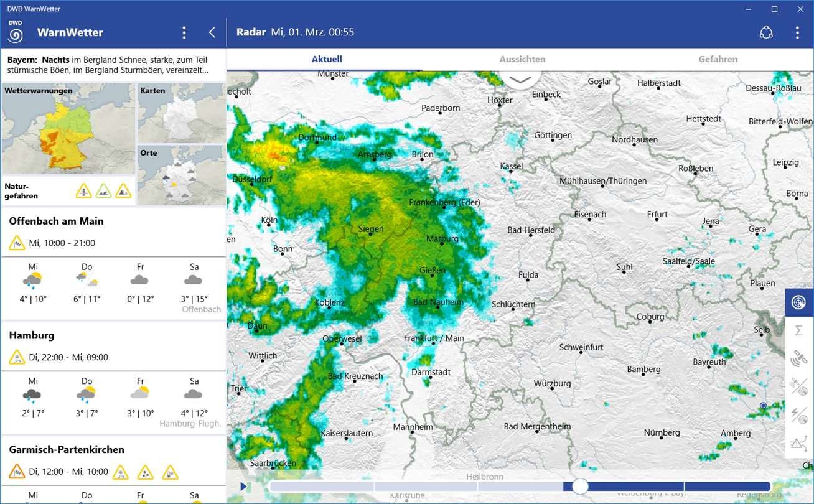Open the WarnWetter sidebar overflow menu

pyautogui.click(x=184, y=32)
